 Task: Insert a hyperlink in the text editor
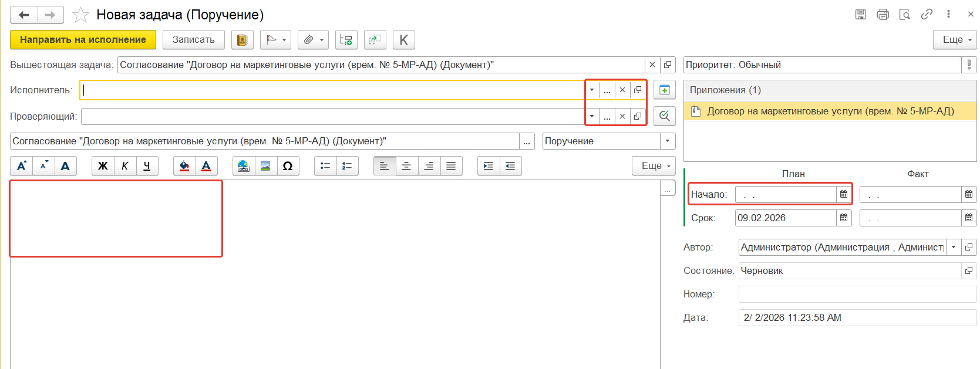[x=244, y=166]
